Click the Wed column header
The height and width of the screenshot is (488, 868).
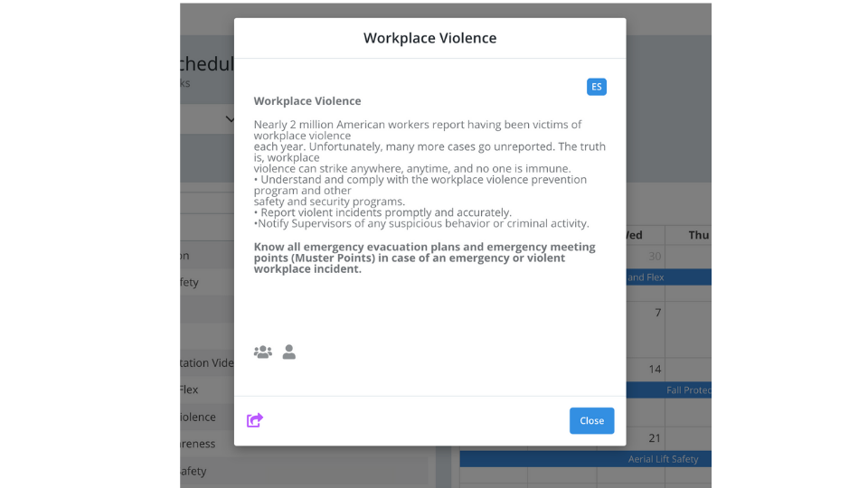635,235
